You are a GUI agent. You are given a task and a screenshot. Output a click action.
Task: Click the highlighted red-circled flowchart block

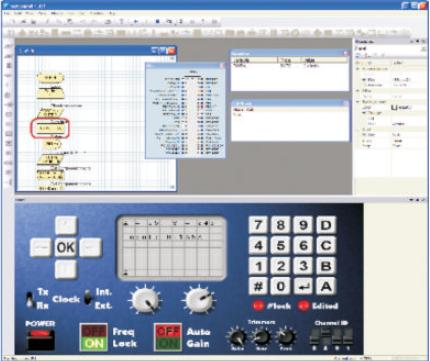50,128
